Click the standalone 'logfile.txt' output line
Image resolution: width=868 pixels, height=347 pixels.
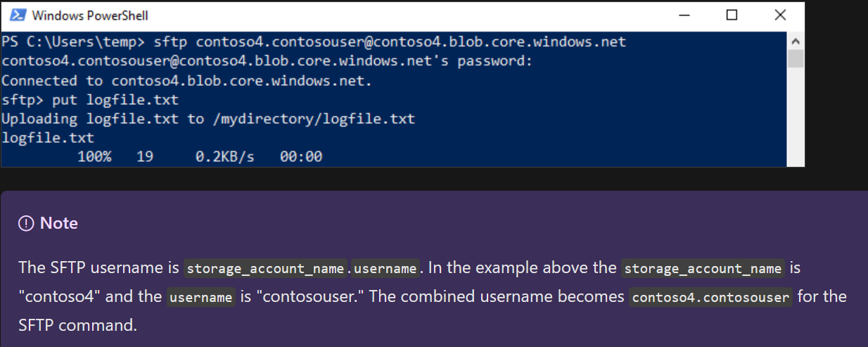point(48,137)
